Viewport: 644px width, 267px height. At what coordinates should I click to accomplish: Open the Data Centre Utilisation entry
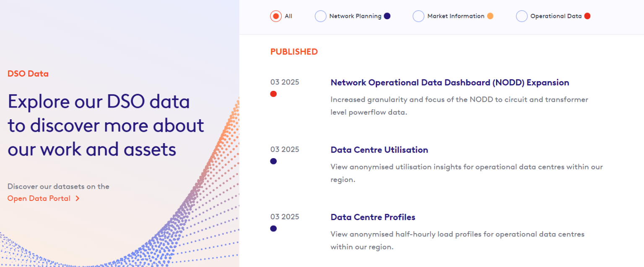379,150
